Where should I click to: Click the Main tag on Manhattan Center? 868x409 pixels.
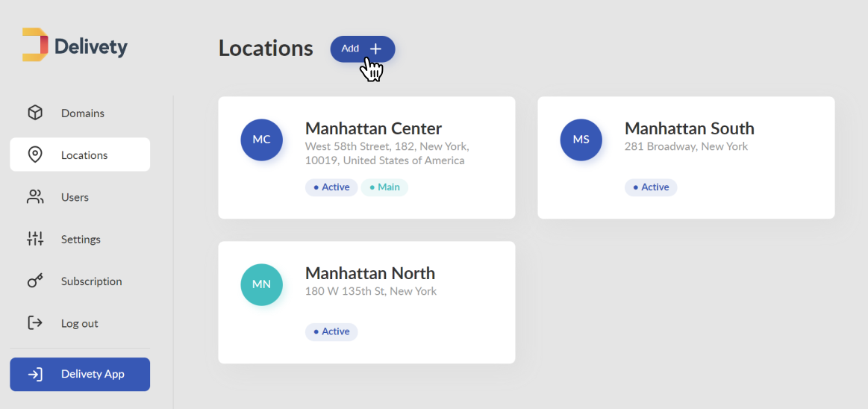click(384, 187)
